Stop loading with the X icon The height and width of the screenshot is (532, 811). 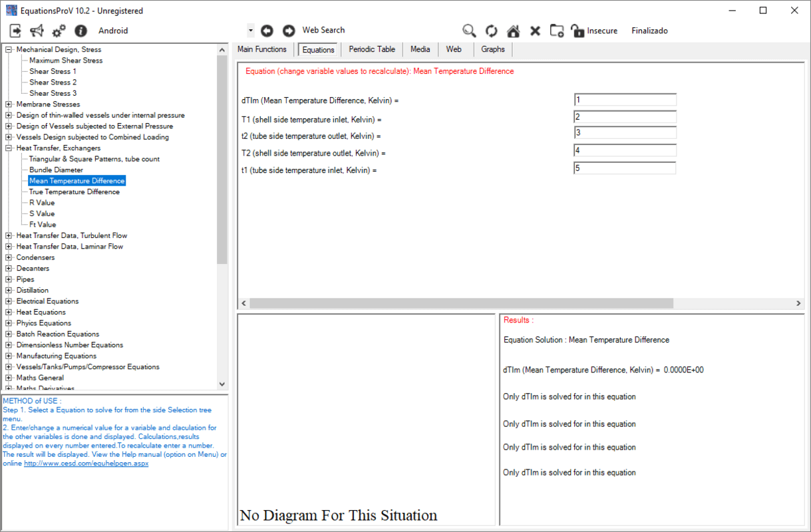click(535, 31)
